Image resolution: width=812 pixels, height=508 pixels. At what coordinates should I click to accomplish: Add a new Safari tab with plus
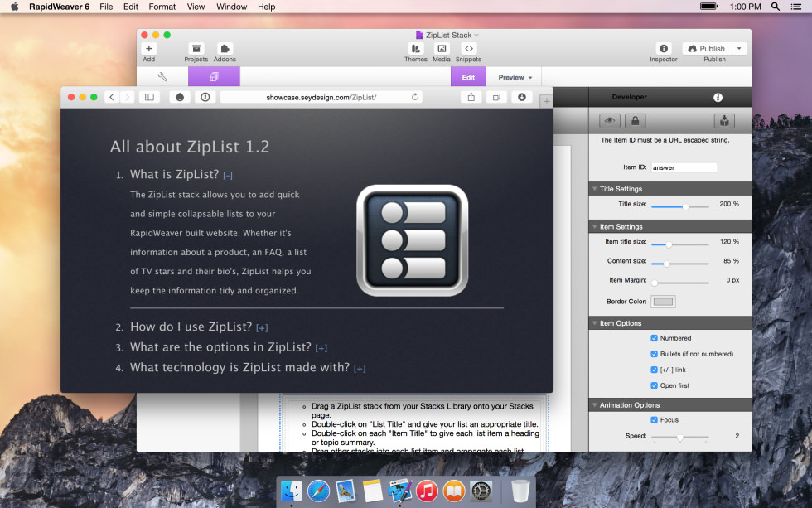pyautogui.click(x=546, y=101)
